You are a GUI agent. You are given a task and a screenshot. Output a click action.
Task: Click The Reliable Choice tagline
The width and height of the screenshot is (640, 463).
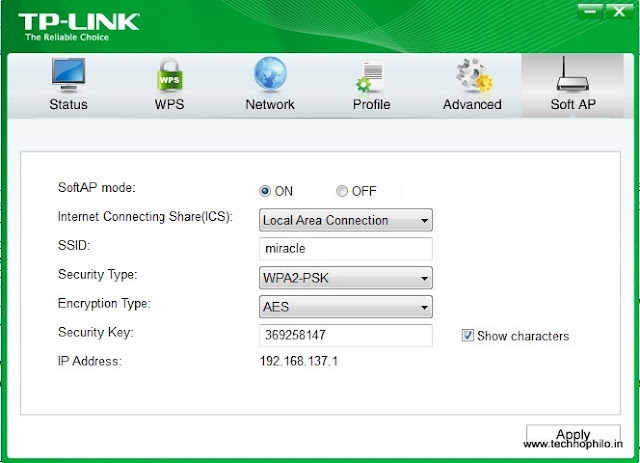point(67,37)
